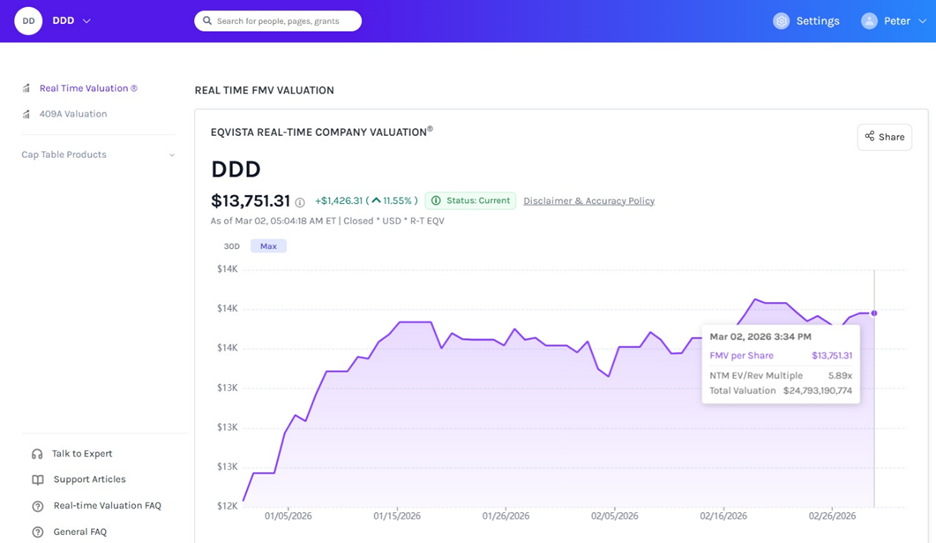Click Peter's user avatar icon

(869, 21)
